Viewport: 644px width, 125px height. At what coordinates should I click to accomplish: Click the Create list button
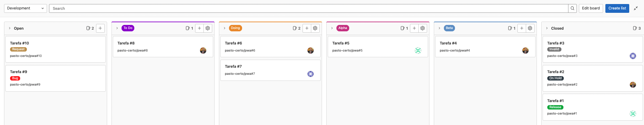coord(617,8)
